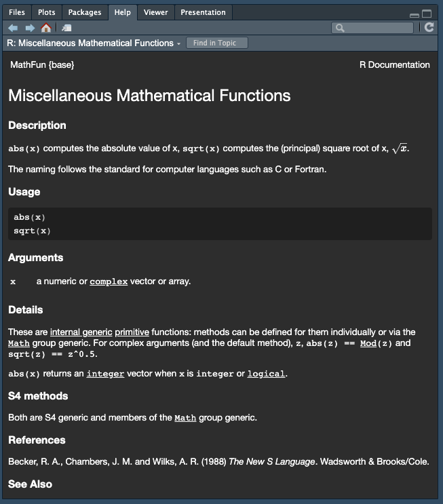
Task: Click the 'primitive' hyperlink
Action: 132,332
